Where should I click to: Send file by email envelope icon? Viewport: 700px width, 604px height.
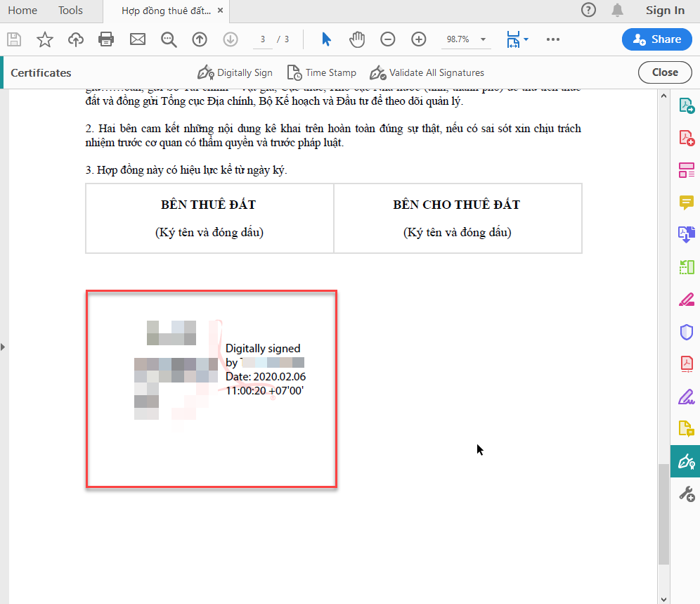tap(138, 39)
